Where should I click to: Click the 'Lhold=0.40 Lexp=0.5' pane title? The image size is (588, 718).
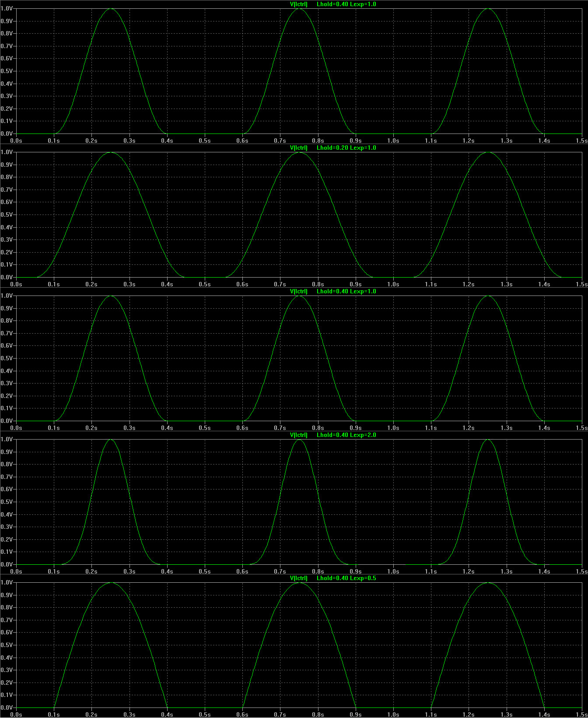(346, 578)
